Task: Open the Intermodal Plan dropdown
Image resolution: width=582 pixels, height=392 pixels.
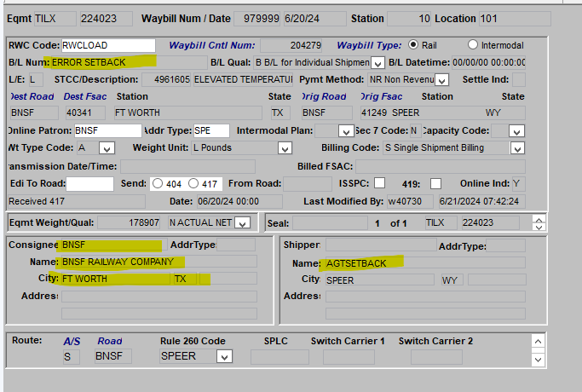Action: (346, 131)
